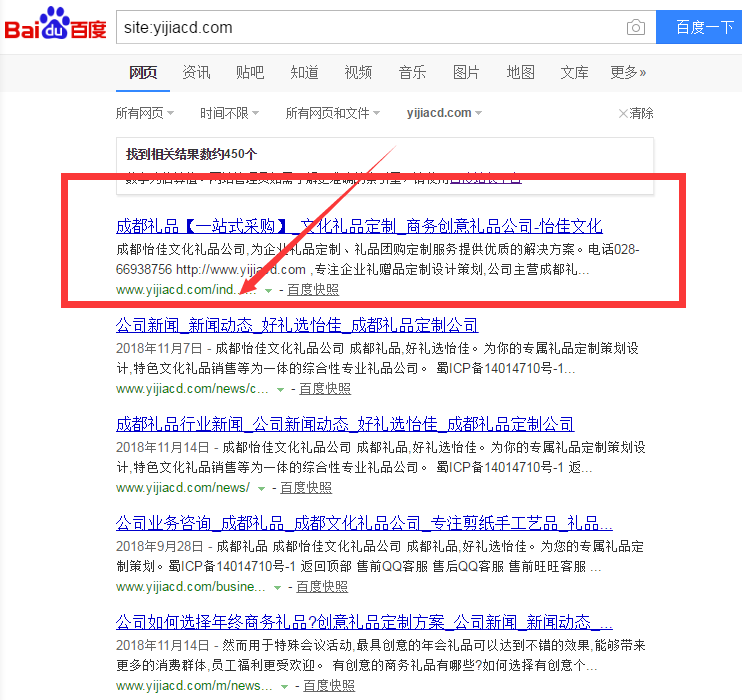Expand the 更多» menu

[x=628, y=72]
